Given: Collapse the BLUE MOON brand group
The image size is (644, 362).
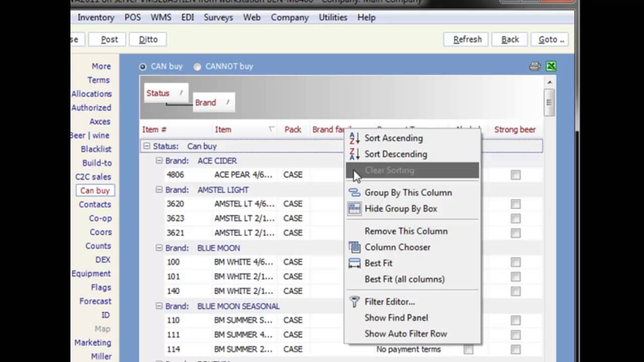Looking at the screenshot, I should [x=158, y=248].
